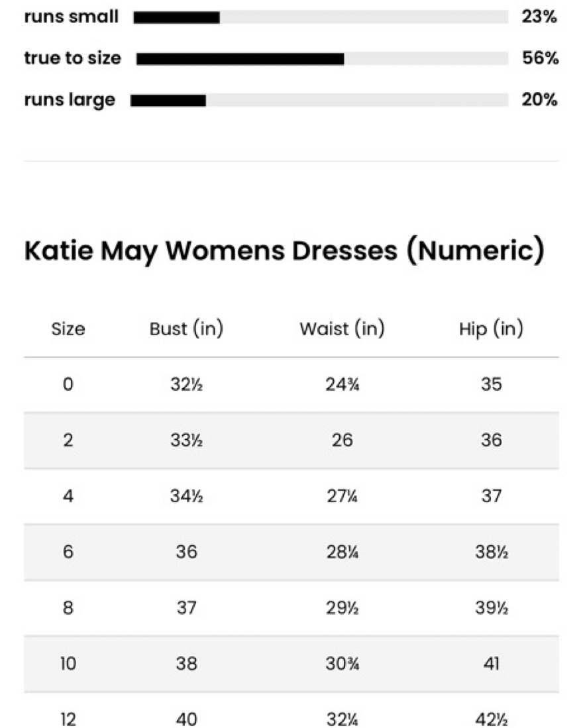Image resolution: width=583 pixels, height=728 pixels.
Task: Select the size 4 waist value 27¼
Action: click(342, 496)
